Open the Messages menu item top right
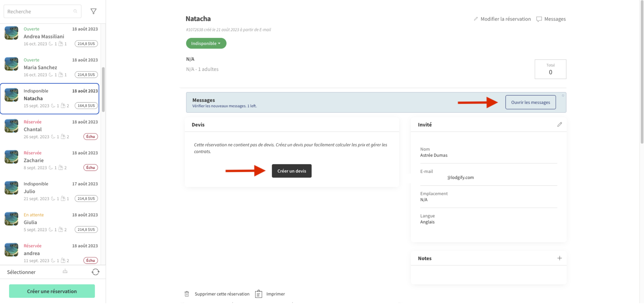 tap(555, 19)
